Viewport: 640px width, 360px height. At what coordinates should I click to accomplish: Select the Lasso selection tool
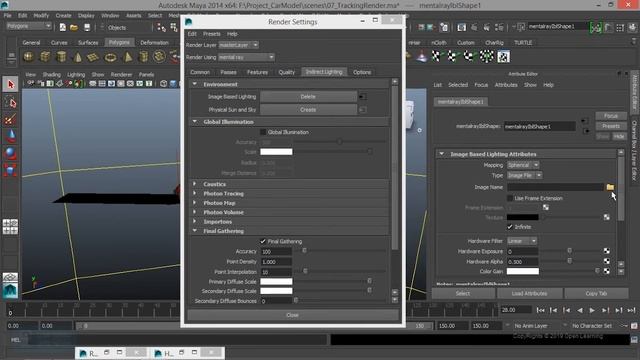click(x=11, y=102)
